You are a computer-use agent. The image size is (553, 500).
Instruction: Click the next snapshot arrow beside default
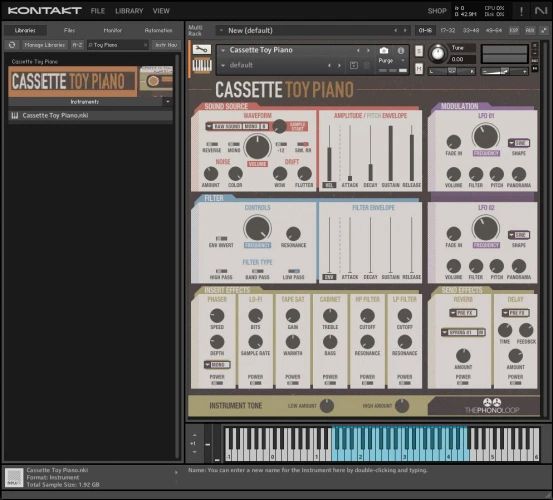point(340,65)
